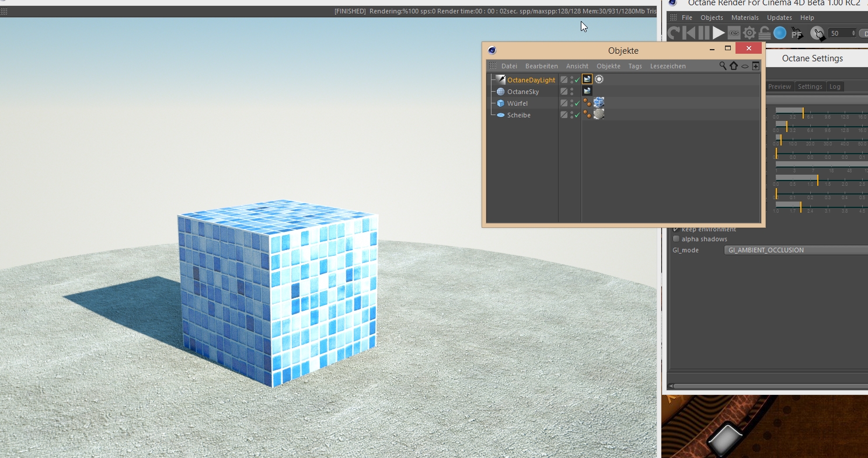Image resolution: width=868 pixels, height=458 pixels.
Task: Disable Würfel via its green checkmark
Action: (x=577, y=103)
